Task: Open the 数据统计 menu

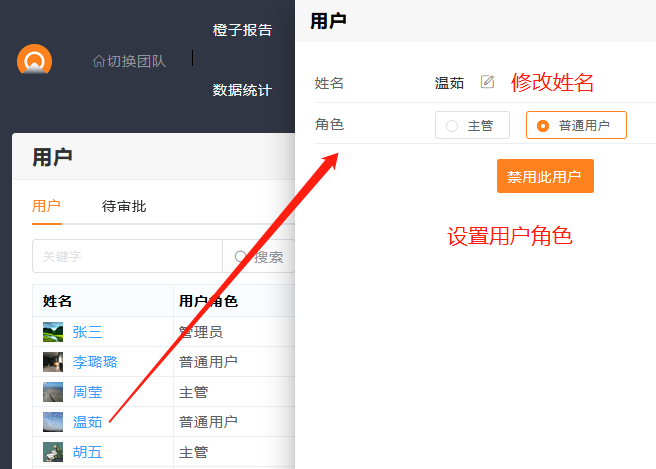Action: tap(242, 90)
